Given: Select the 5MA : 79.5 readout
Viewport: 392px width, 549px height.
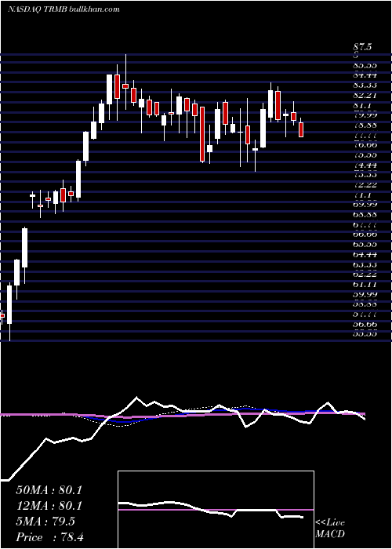Looking at the screenshot, I should click(45, 522).
